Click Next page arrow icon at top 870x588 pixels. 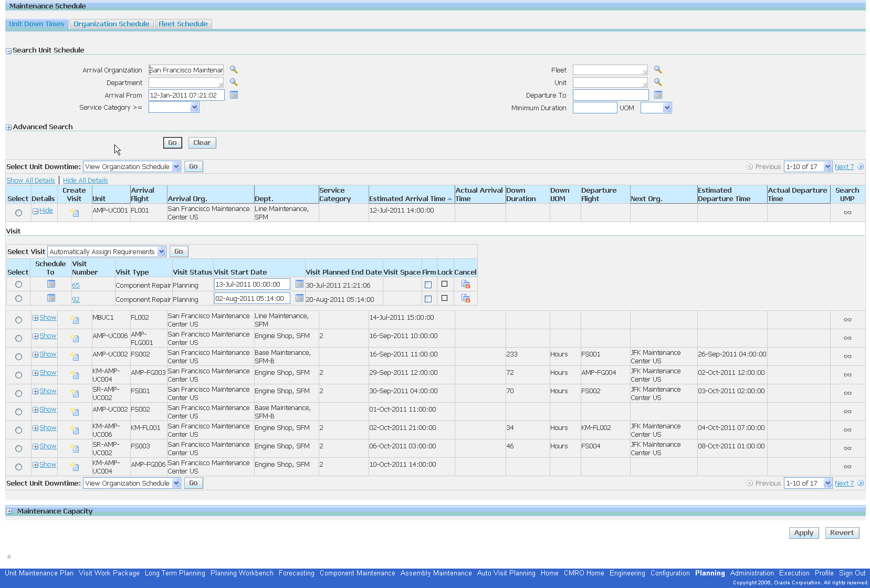[x=861, y=166]
